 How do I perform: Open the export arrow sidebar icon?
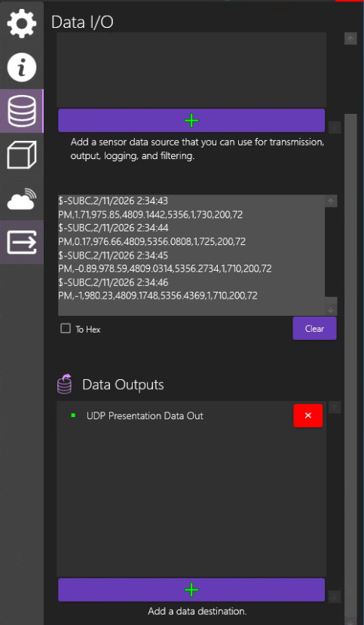pyautogui.click(x=22, y=242)
